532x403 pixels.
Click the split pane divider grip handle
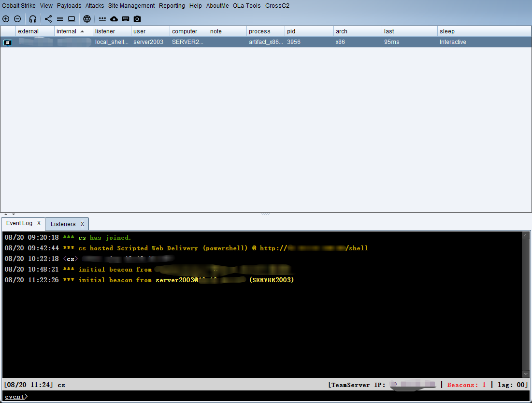click(266, 215)
